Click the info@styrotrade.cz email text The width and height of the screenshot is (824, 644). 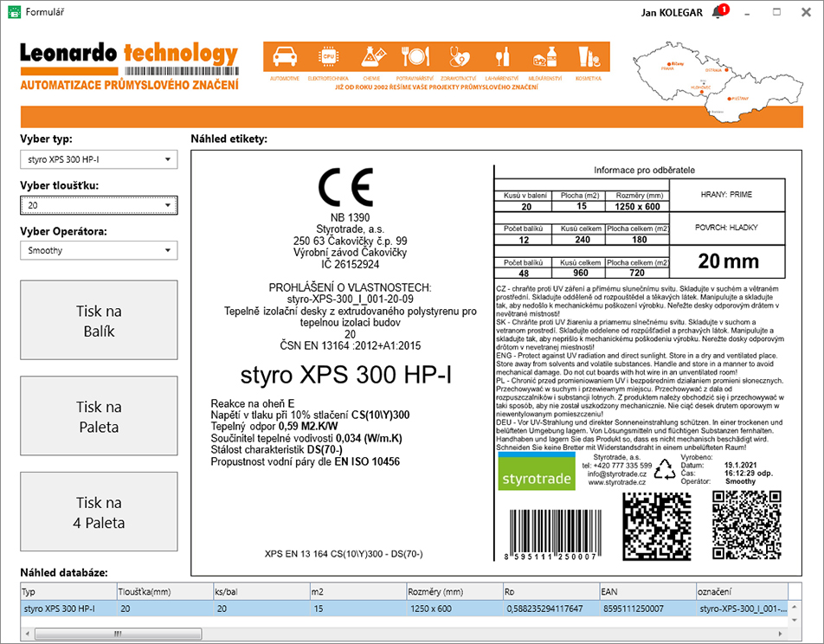click(617, 473)
